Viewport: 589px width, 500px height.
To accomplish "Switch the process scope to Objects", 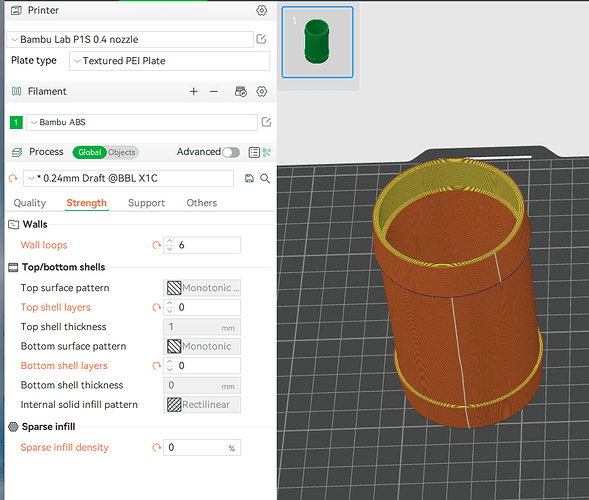I will [122, 152].
